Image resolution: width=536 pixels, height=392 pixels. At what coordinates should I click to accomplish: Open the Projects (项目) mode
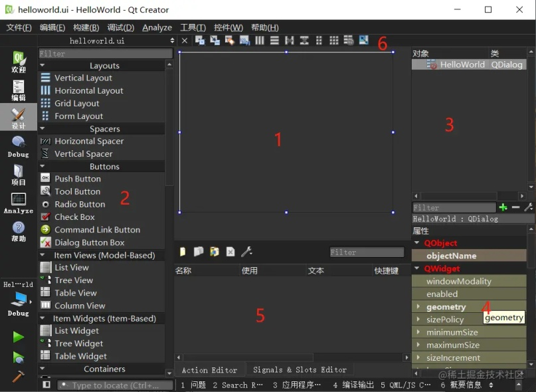[x=19, y=175]
